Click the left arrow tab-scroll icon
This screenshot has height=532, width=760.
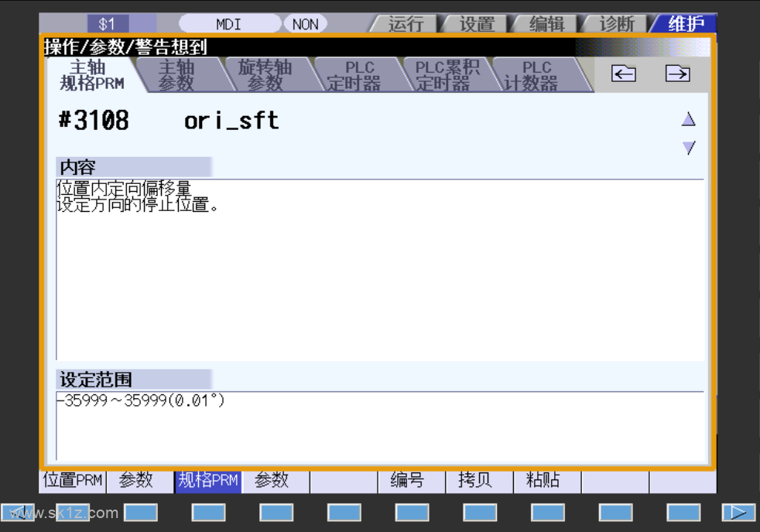click(x=623, y=74)
